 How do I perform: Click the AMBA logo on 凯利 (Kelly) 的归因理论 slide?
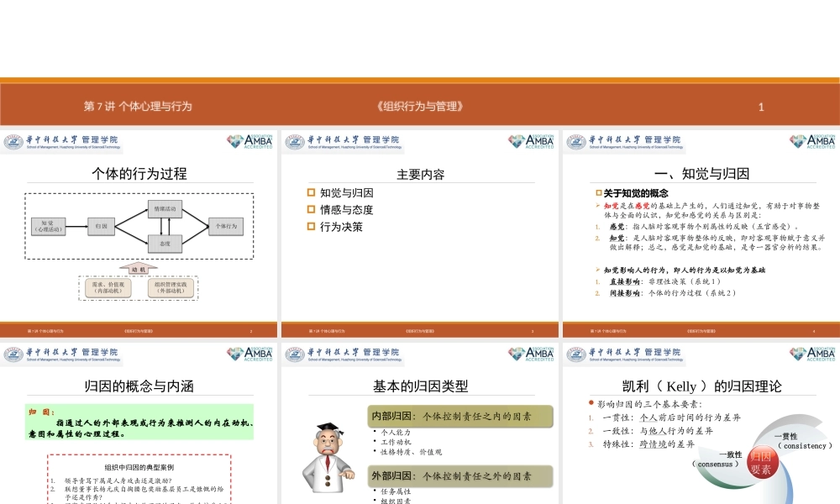[x=812, y=354]
